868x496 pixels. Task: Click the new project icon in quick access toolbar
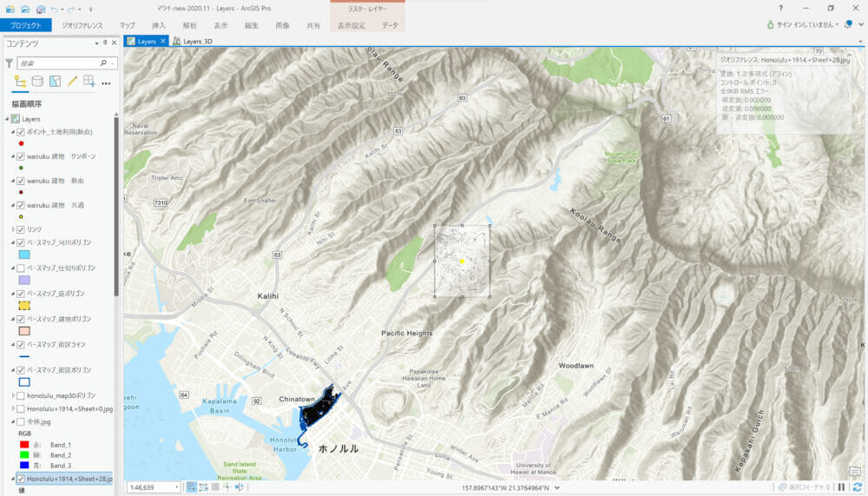tap(10, 9)
